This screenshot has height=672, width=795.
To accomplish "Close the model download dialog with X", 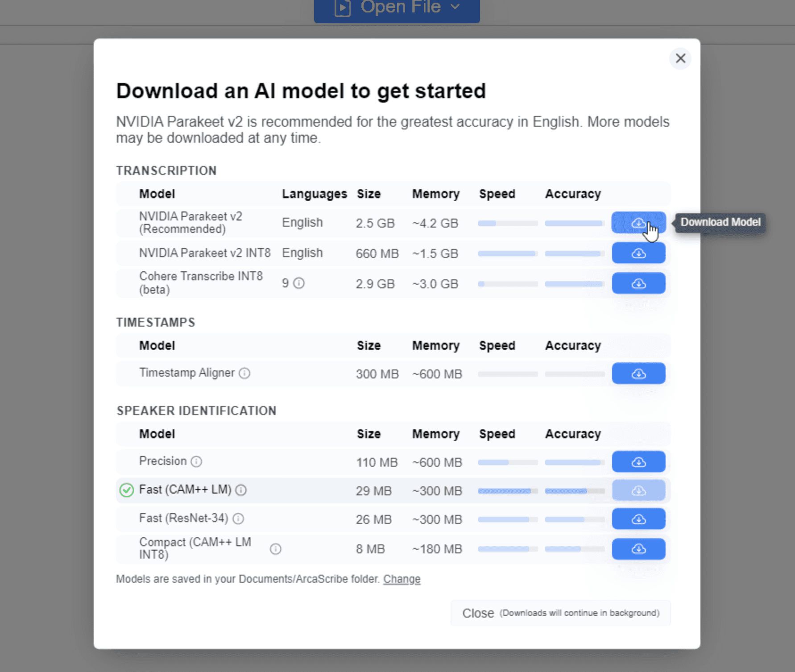I will (680, 58).
